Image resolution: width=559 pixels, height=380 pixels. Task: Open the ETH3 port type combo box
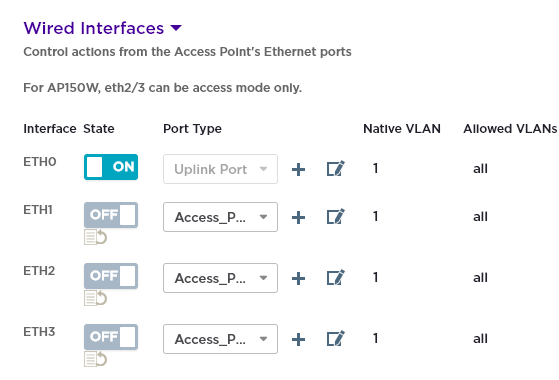point(220,339)
